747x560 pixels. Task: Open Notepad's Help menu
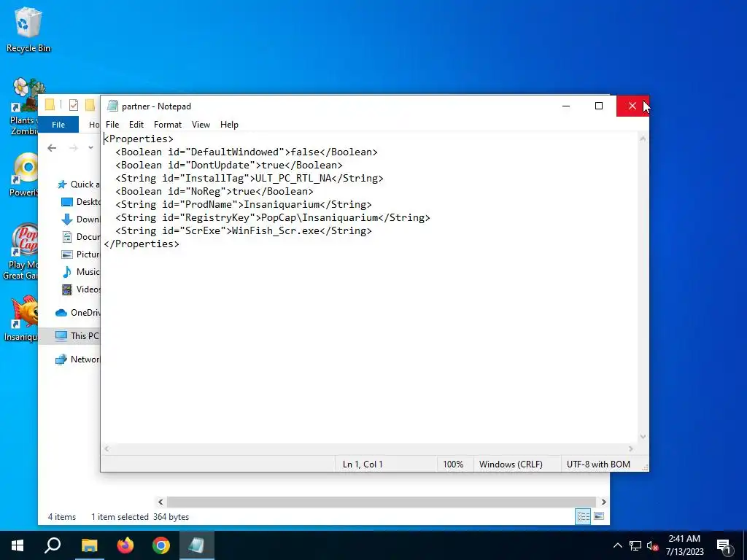(x=229, y=125)
